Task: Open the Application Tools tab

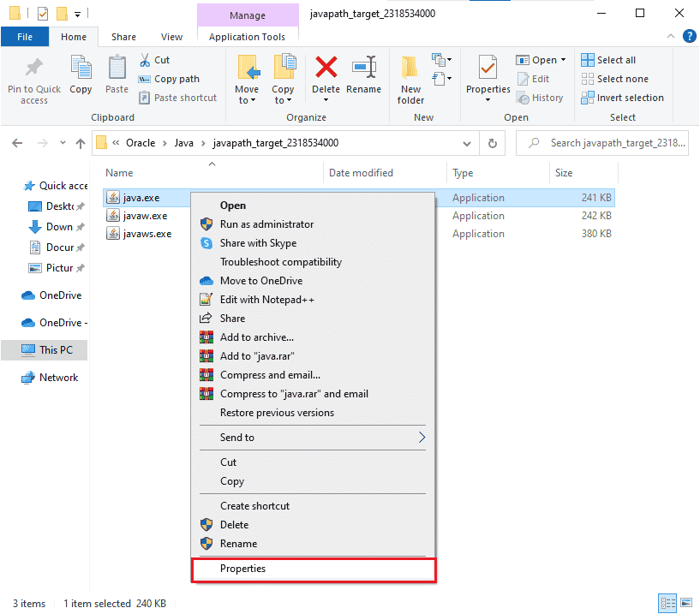Action: (x=247, y=37)
